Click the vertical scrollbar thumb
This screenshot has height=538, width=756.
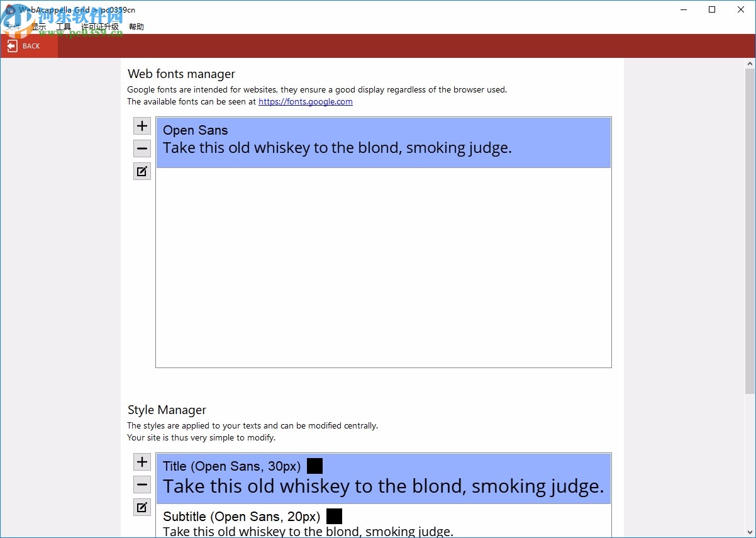coord(750,231)
